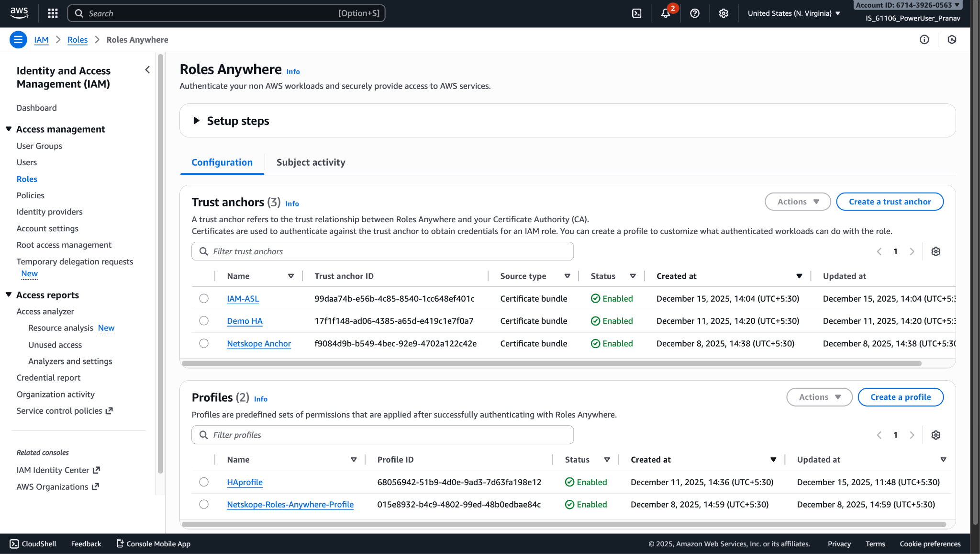
Task: Open the AWS home logo
Action: (19, 13)
